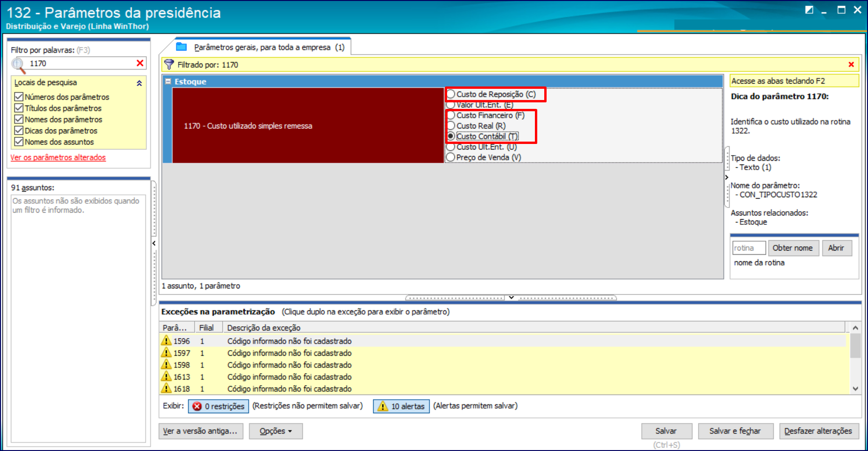Click the 1618 exception row description
This screenshot has height=451, width=868.
289,388
